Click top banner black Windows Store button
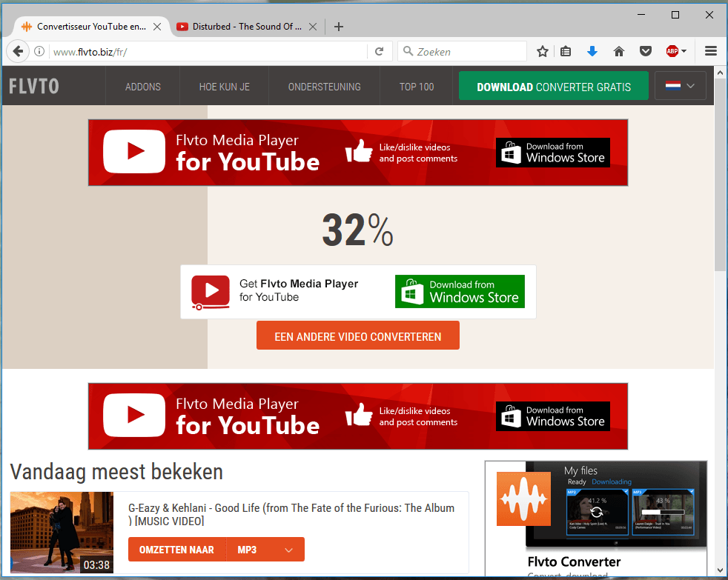The image size is (728, 580). pyautogui.click(x=552, y=152)
